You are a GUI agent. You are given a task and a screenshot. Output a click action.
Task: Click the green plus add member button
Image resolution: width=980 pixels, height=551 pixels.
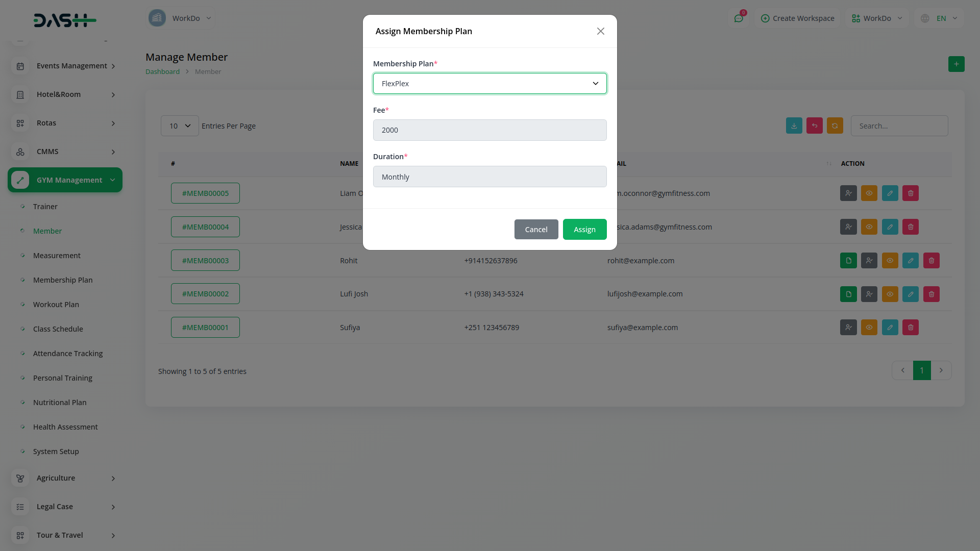coord(956,64)
